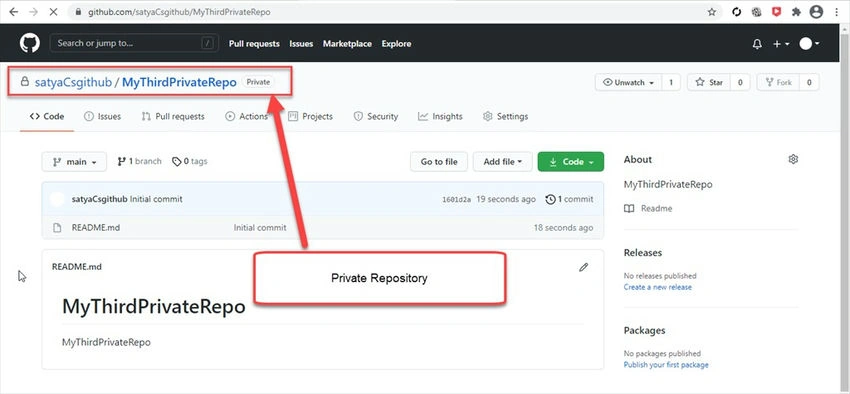The height and width of the screenshot is (394, 850).
Task: Click README.md row's Initial commit message
Action: click(x=260, y=228)
